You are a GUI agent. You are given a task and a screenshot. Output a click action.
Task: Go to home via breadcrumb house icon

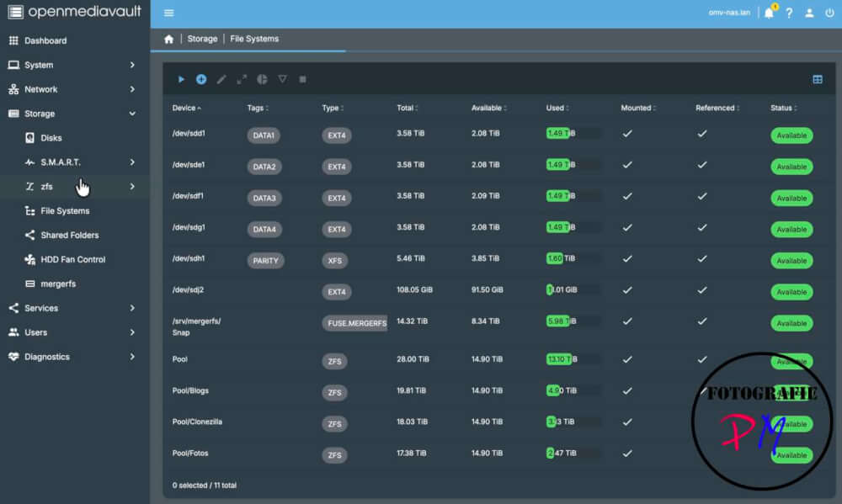pos(168,39)
